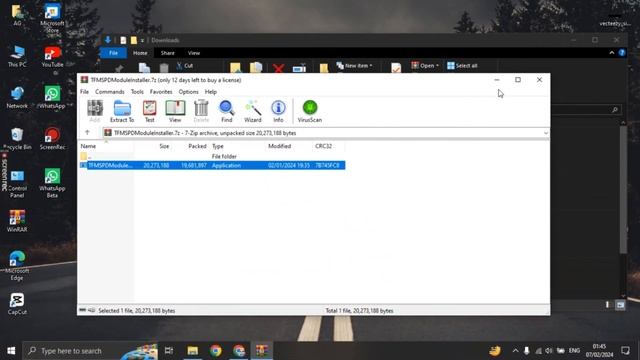Open WinRAR from the taskbar
Viewport: 640px width, 360px height.
pos(262,351)
